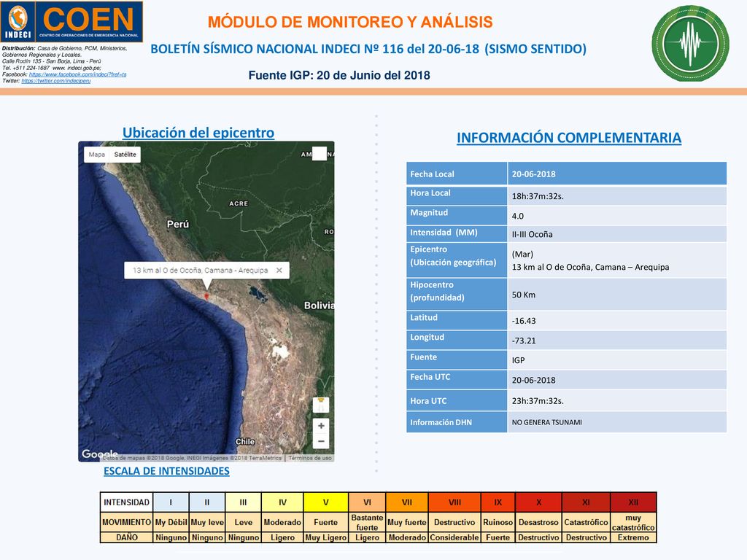The height and width of the screenshot is (560, 747).
Task: Click the Fecha Local value 20-06-2018
Action: 533,174
